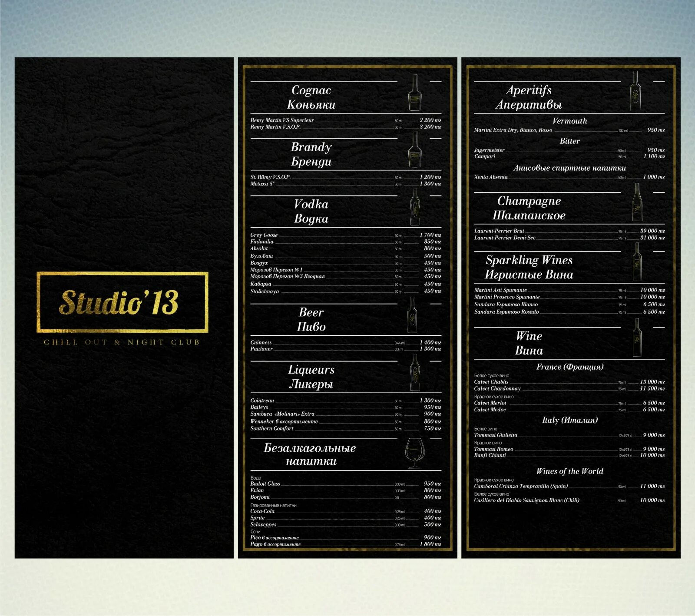Click the Brandy section bottle icon

pos(415,149)
